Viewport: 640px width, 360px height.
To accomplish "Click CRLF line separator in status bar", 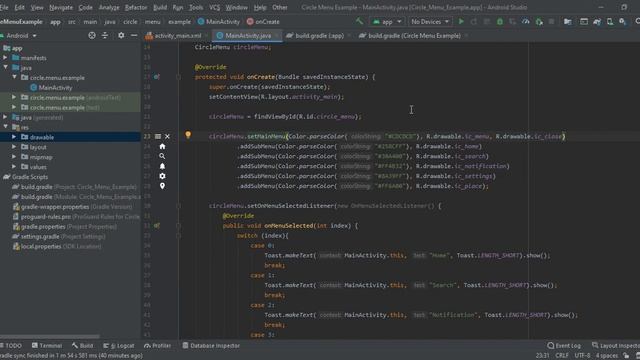I will point(562,356).
